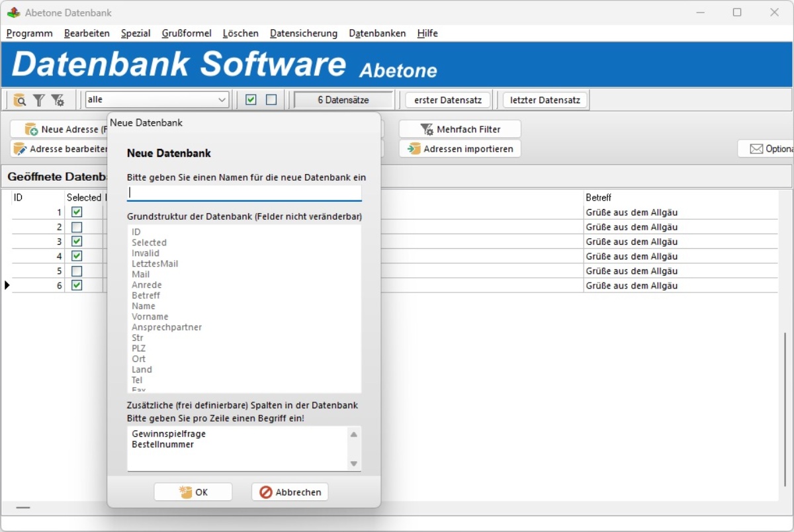Confirm the new database with OK
This screenshot has width=794, height=532.
tap(193, 492)
